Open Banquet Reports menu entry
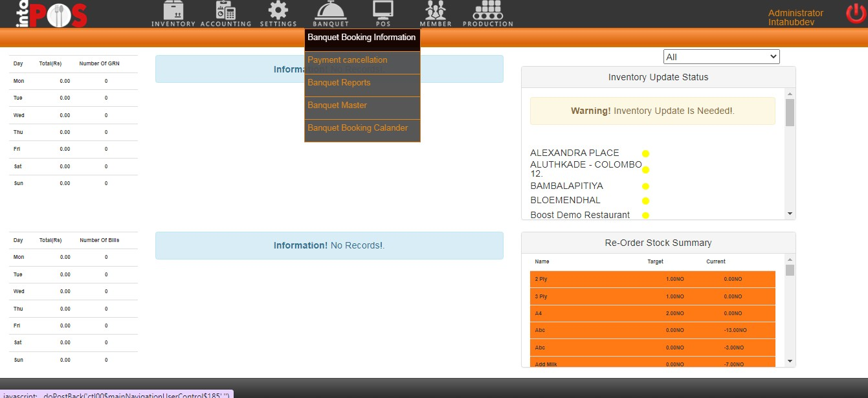The width and height of the screenshot is (868, 398). tap(339, 83)
